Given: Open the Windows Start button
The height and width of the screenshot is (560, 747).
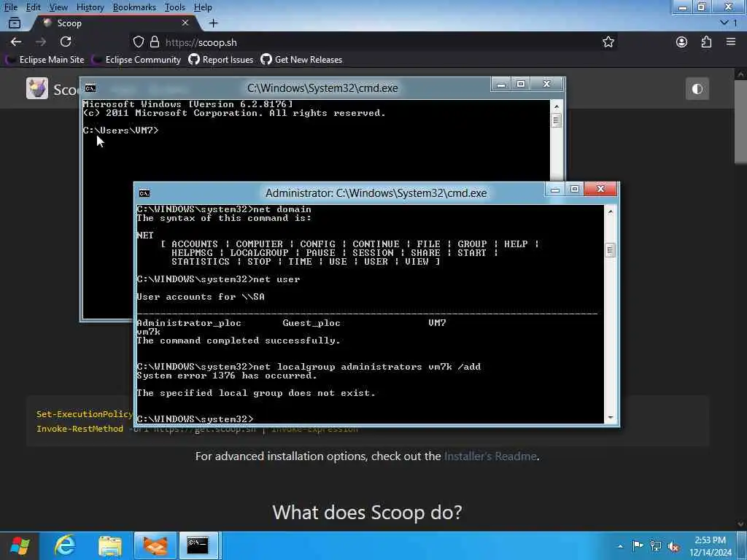Looking at the screenshot, I should point(20,545).
